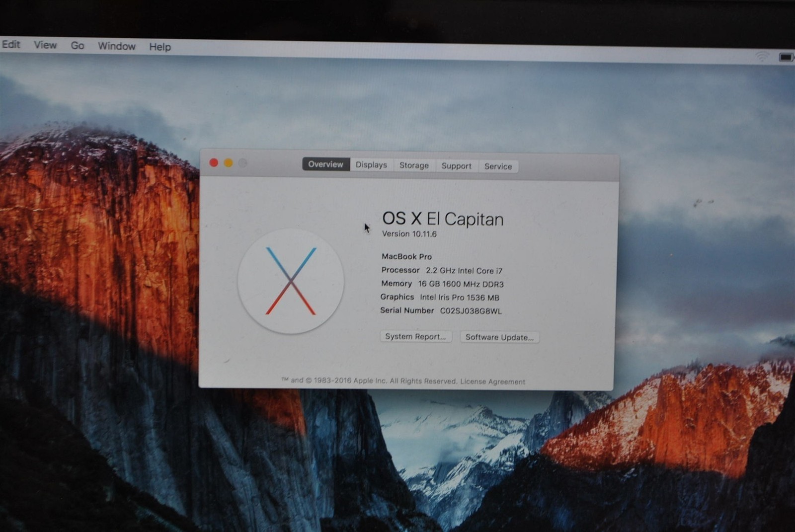Switch to the Displays tab

371,165
